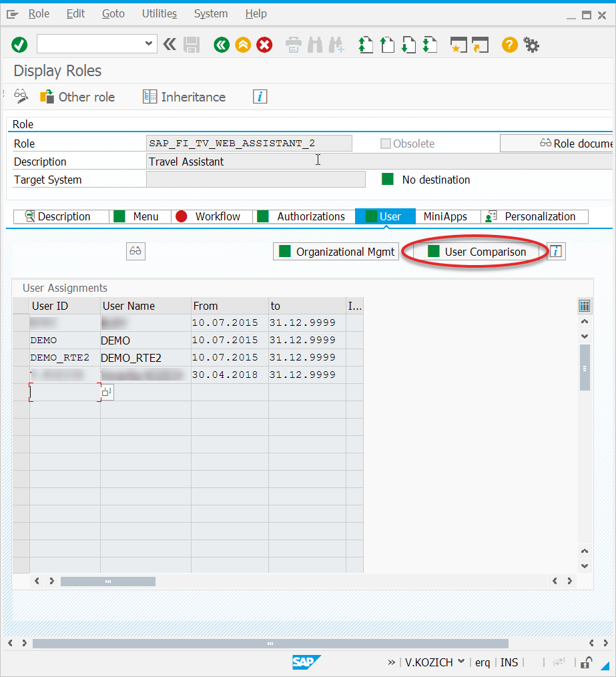Screen dimensions: 616x677
Task: Click the Find Next binoculars-plus icon
Action: tap(336, 45)
